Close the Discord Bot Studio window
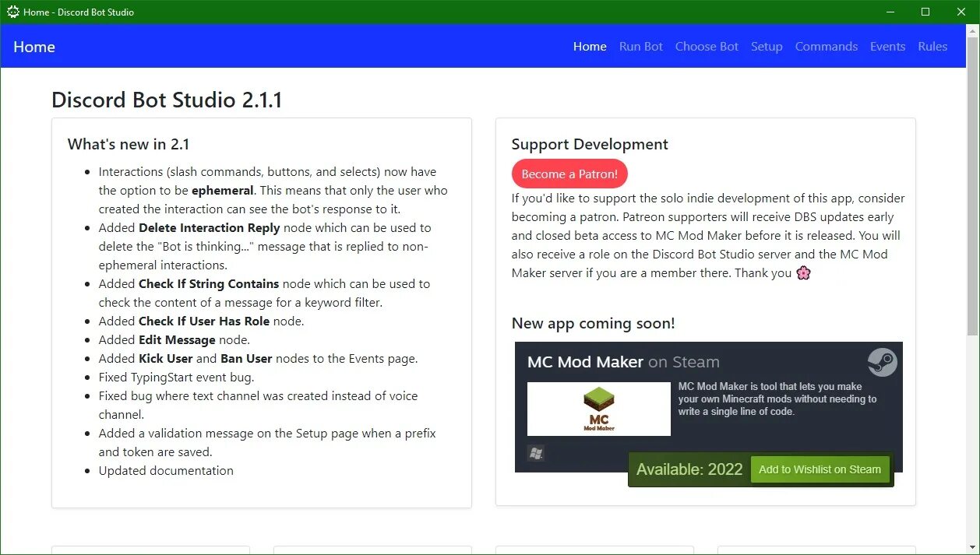The image size is (980, 555). (961, 12)
